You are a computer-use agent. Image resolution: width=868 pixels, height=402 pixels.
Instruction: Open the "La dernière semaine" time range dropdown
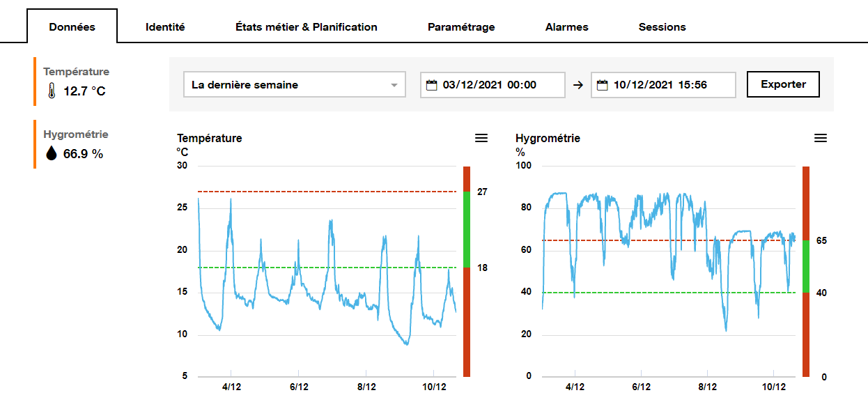(x=293, y=84)
